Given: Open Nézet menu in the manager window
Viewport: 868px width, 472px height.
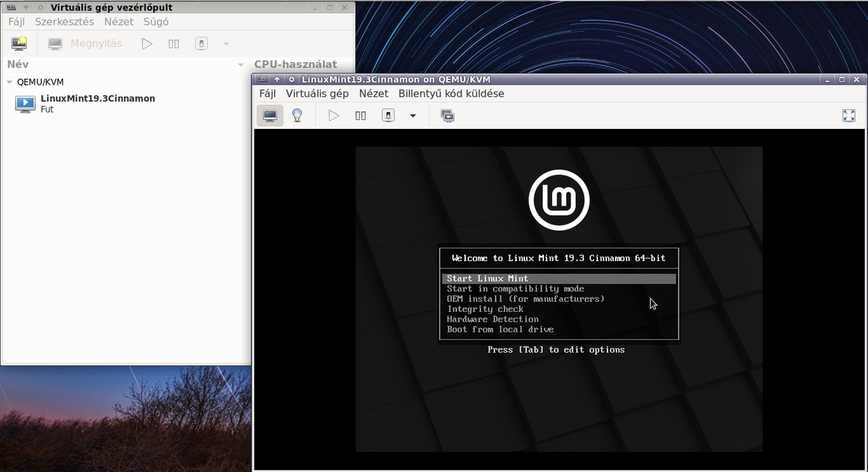Looking at the screenshot, I should (119, 22).
